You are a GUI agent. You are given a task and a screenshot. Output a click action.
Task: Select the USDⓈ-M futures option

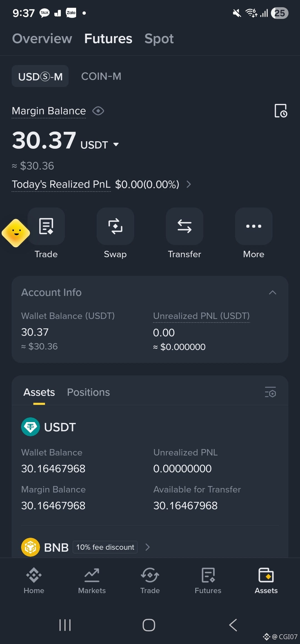point(40,76)
